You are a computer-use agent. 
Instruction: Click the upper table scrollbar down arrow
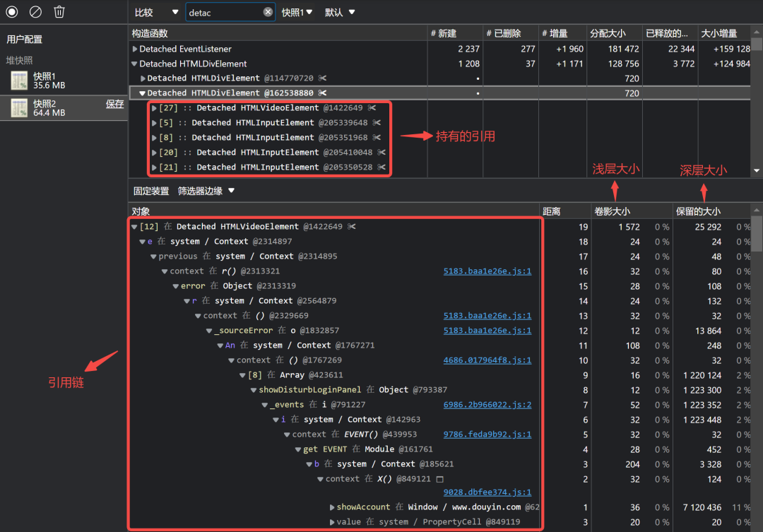757,171
